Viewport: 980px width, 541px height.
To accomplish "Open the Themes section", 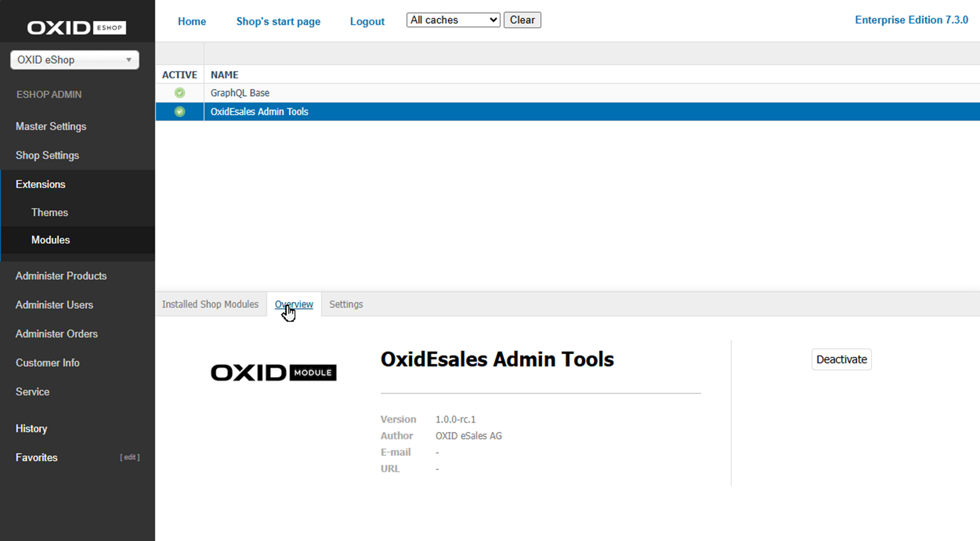I will [50, 212].
